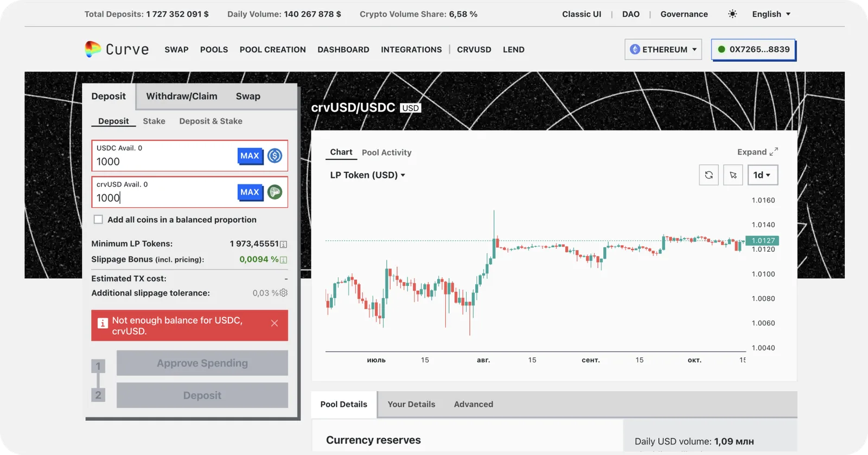
Task: Open the Your Details tab
Action: tap(411, 404)
